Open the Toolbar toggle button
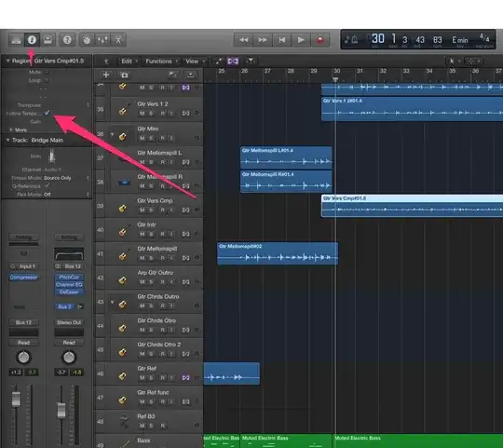 point(48,40)
